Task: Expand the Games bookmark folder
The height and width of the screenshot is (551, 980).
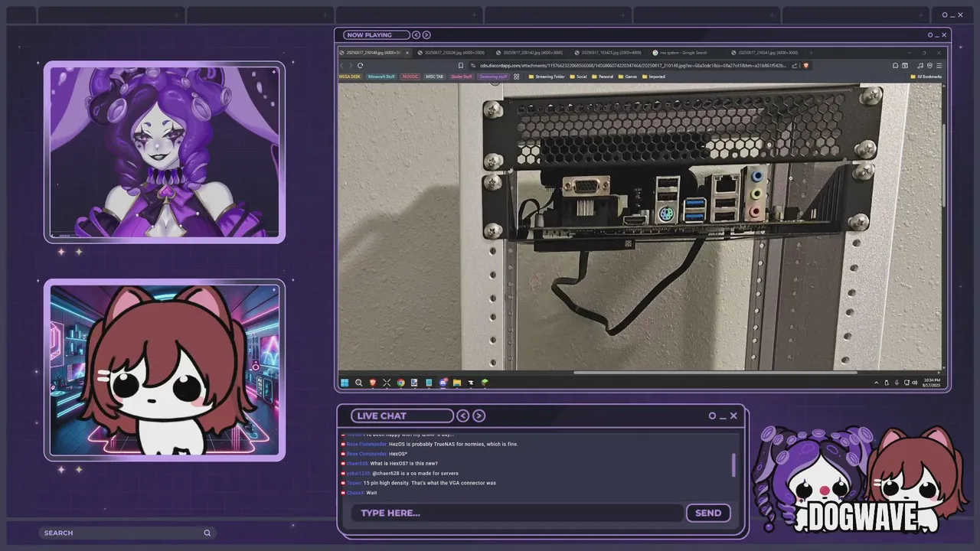Action: pos(627,77)
